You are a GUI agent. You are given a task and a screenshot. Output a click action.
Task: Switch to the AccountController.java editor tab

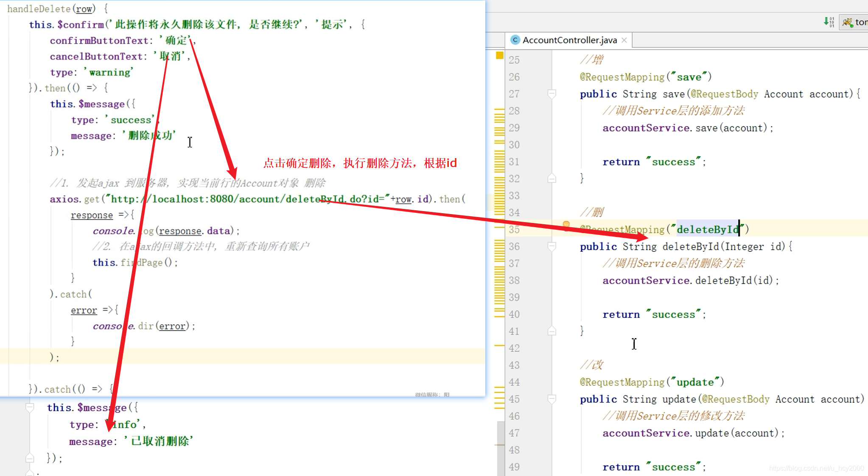[x=569, y=40]
